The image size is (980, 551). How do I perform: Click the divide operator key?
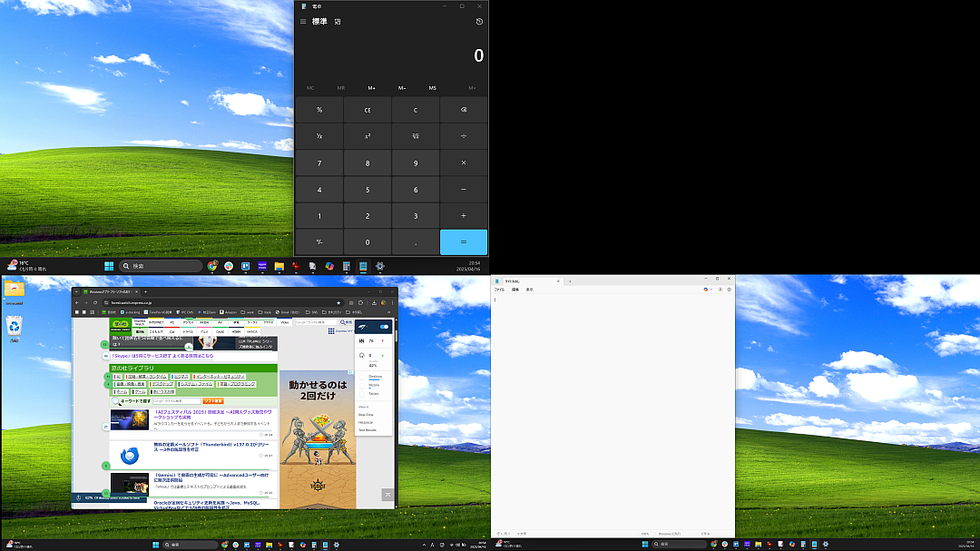point(464,136)
